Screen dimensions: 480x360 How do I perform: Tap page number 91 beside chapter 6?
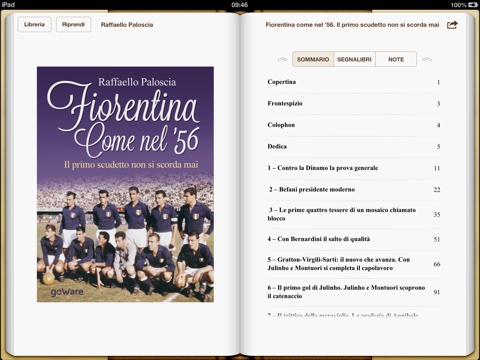[x=437, y=292]
